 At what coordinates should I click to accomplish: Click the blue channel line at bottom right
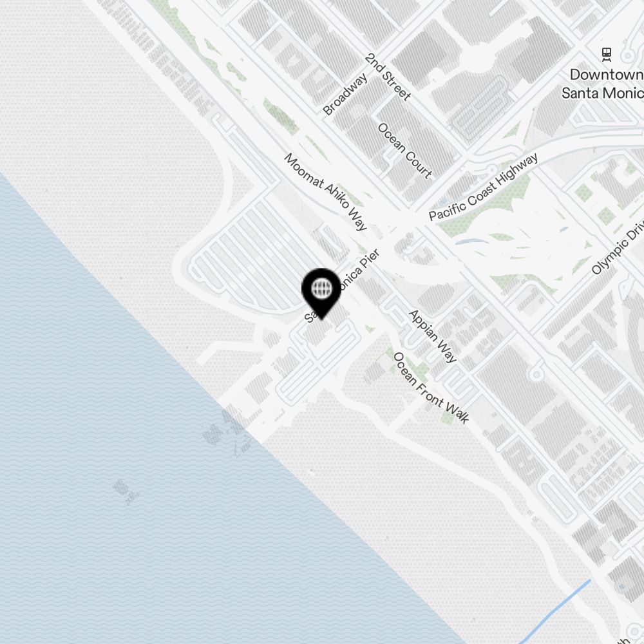[554, 612]
